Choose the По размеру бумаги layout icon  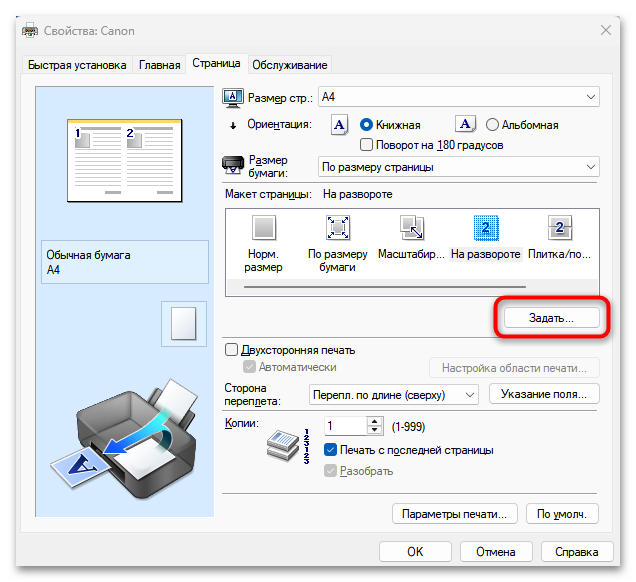(338, 228)
